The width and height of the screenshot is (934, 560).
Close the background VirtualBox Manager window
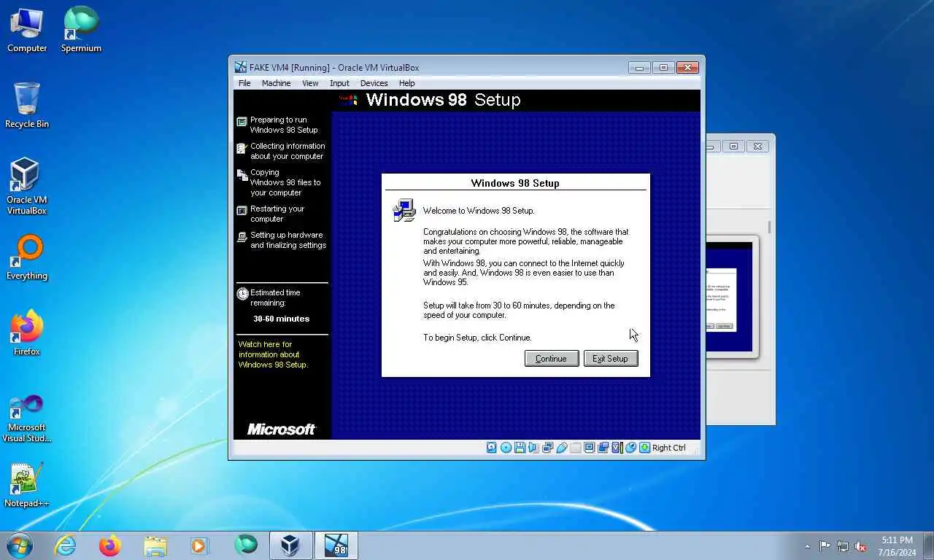click(x=757, y=147)
